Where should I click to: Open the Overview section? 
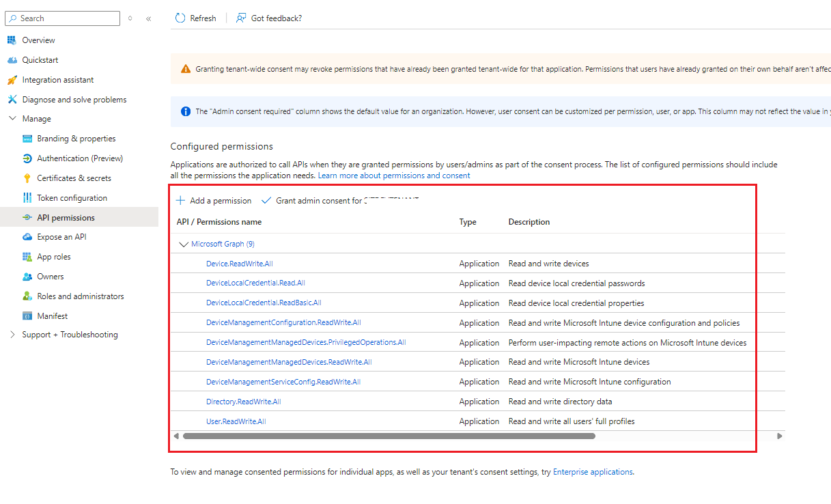pyautogui.click(x=37, y=40)
